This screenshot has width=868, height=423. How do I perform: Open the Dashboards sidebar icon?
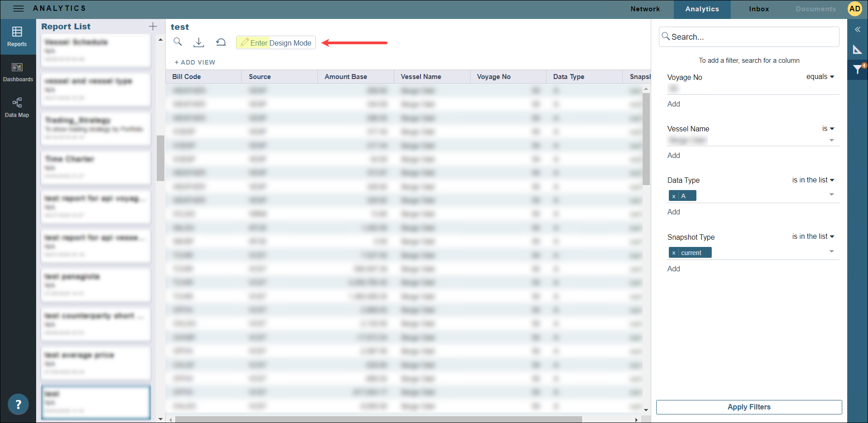(x=18, y=72)
